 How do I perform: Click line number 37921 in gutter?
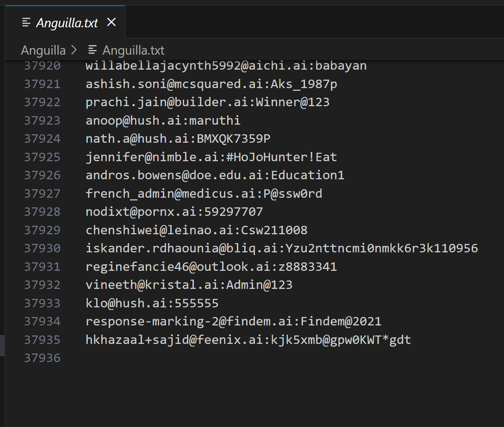(x=42, y=84)
